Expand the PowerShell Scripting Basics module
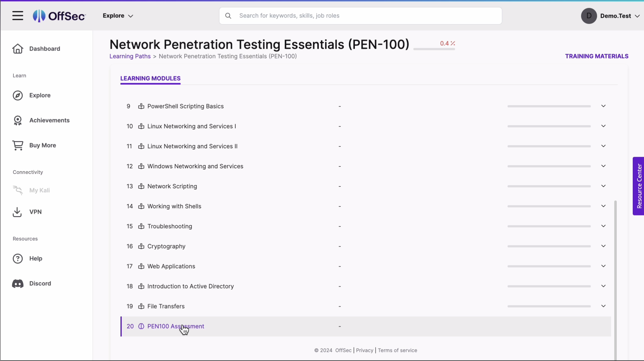This screenshot has height=361, width=644. coord(603,106)
